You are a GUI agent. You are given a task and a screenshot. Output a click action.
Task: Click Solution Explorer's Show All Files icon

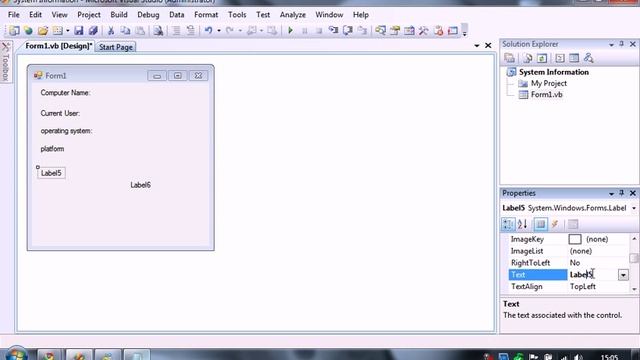click(x=527, y=58)
